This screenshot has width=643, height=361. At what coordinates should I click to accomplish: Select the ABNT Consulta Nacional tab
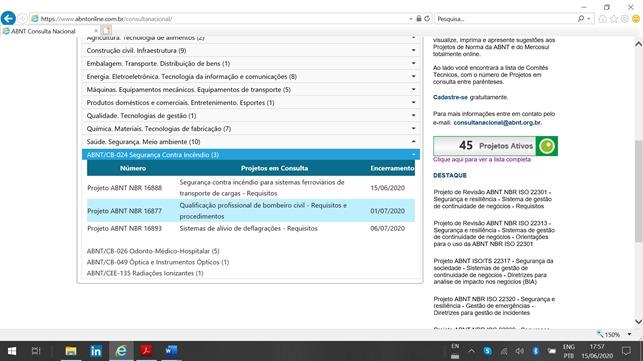pos(43,31)
